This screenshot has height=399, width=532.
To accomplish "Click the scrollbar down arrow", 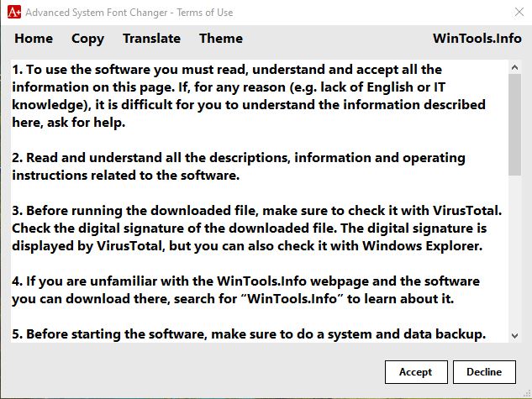I will [514, 335].
